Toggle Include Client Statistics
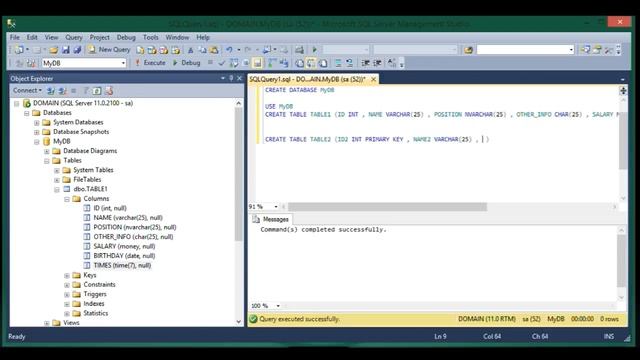This screenshot has width=640, height=360. (284, 63)
